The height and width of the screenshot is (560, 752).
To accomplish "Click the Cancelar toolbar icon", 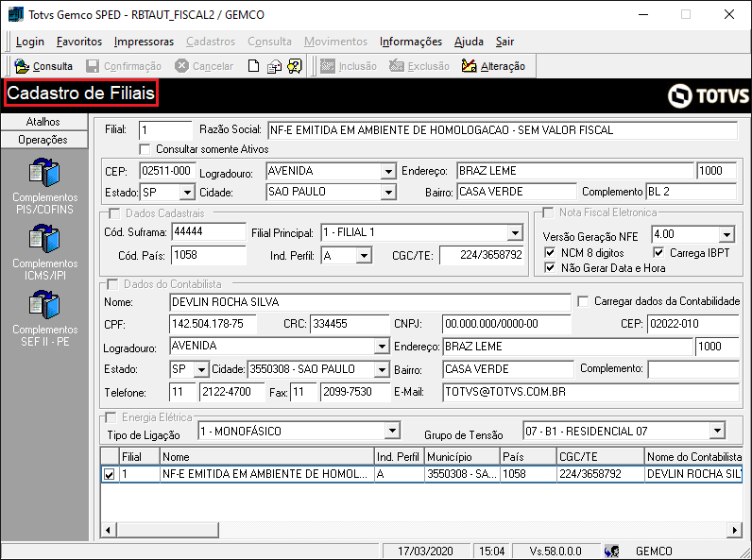I will point(181,66).
